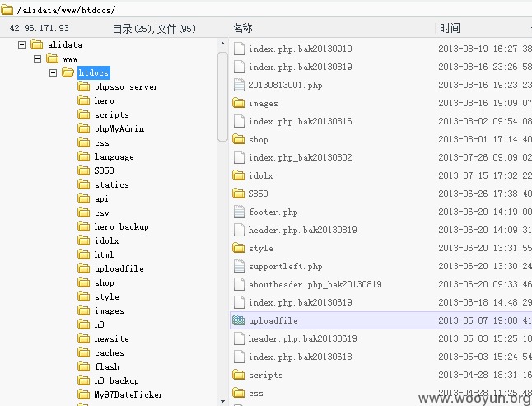
Task: Select file index.php.bak20130910
Action: coord(301,49)
